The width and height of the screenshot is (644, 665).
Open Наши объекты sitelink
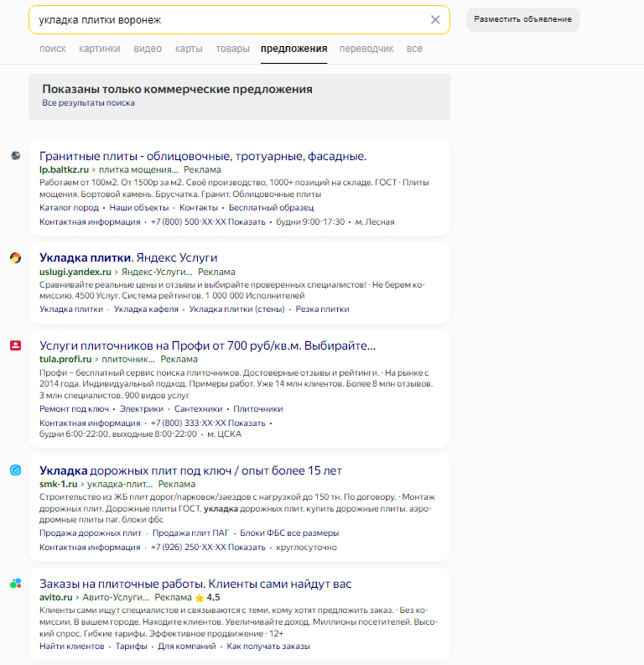pos(139,208)
